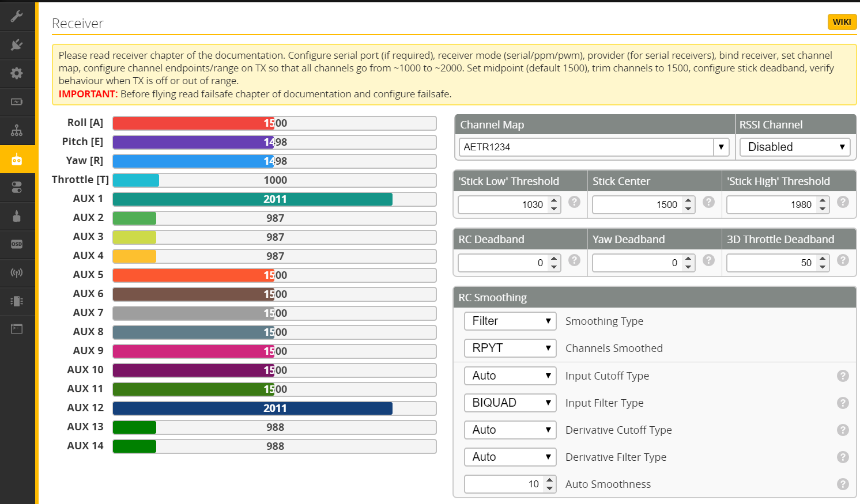Open the Input Filter Type BIQUAD dropdown
Image resolution: width=860 pixels, height=504 pixels.
510,403
